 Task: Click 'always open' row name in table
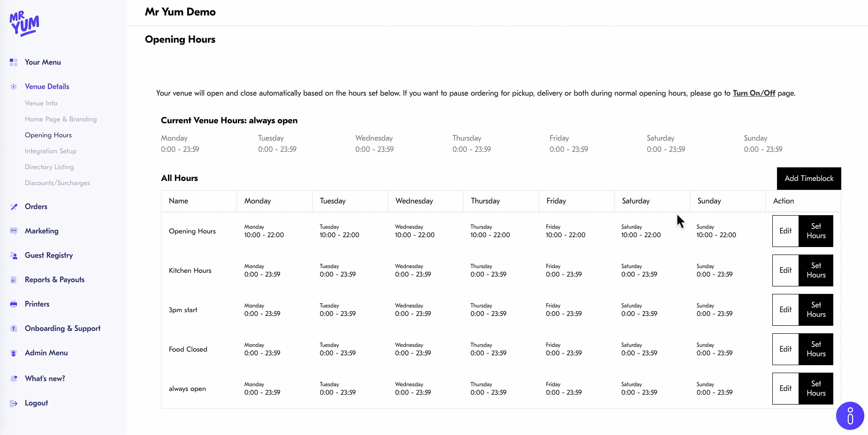click(187, 389)
